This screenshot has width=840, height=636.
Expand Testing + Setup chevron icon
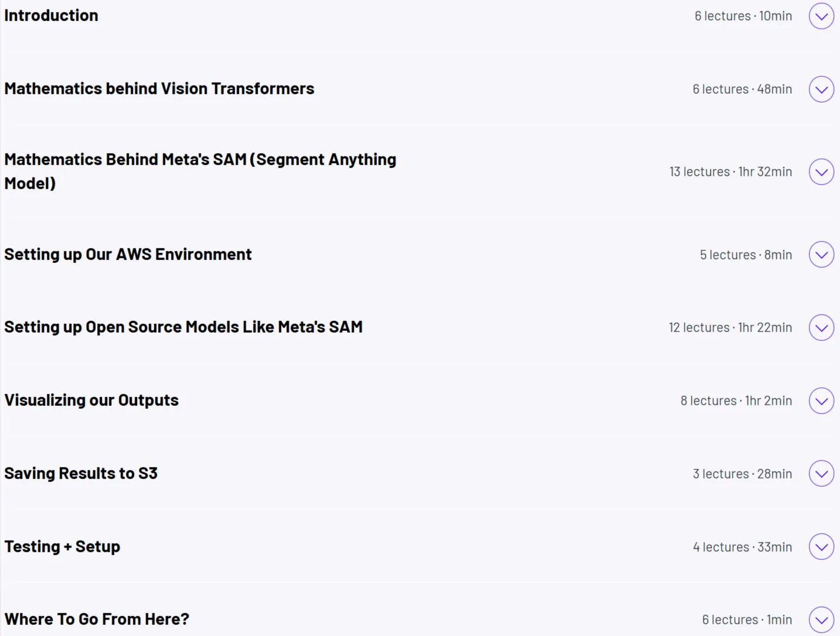tap(821, 546)
